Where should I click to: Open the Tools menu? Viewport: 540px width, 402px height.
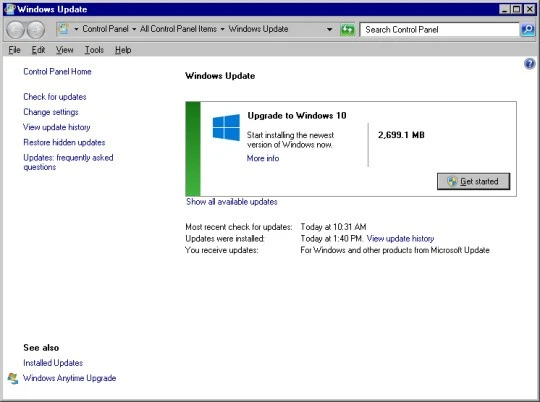94,50
